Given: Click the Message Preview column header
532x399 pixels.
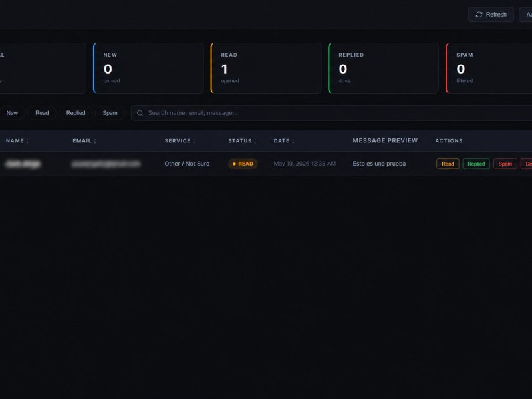Looking at the screenshot, I should tap(385, 140).
